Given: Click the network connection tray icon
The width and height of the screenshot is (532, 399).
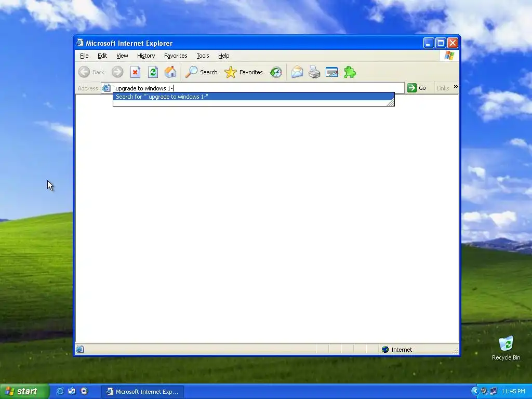Looking at the screenshot, I should (x=493, y=391).
